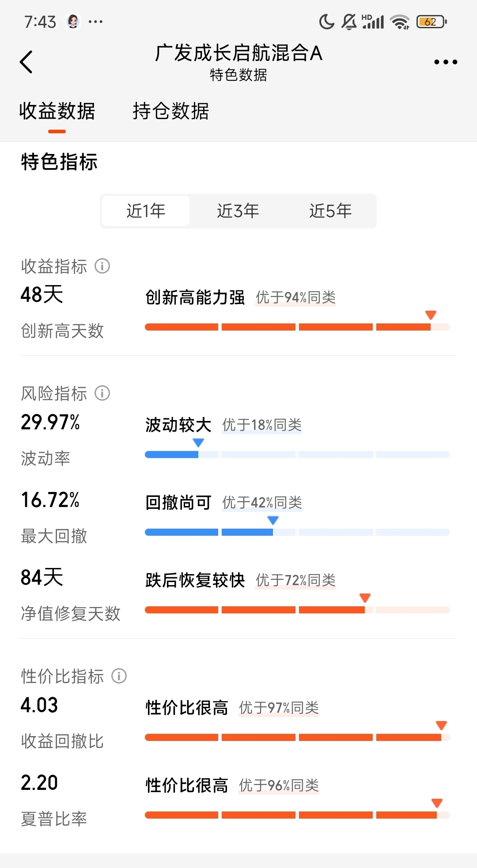Tap info icon beside 风险指标
The height and width of the screenshot is (868, 477).
[102, 393]
